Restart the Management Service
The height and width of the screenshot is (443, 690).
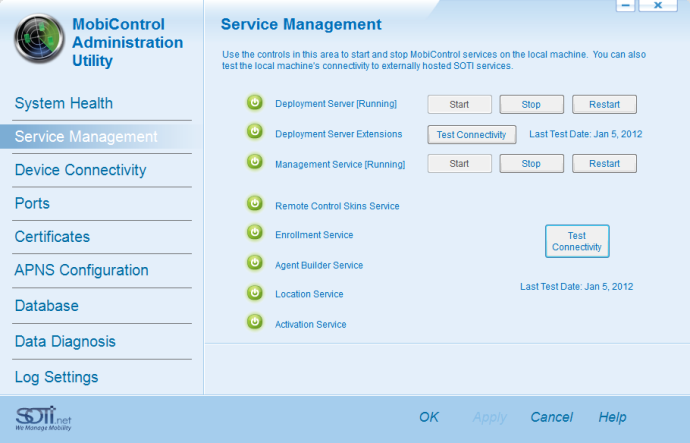tap(604, 163)
